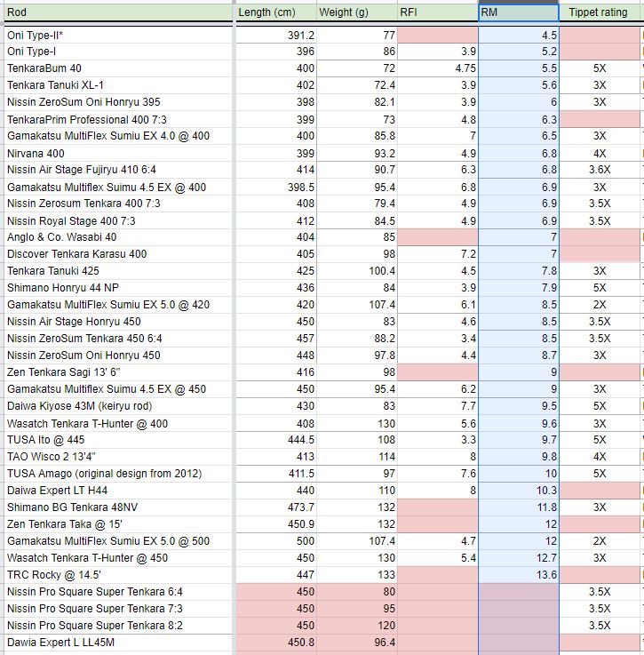Click the 4X tippet rating for Nirvana 400
This screenshot has height=655, width=644.
[x=600, y=153]
